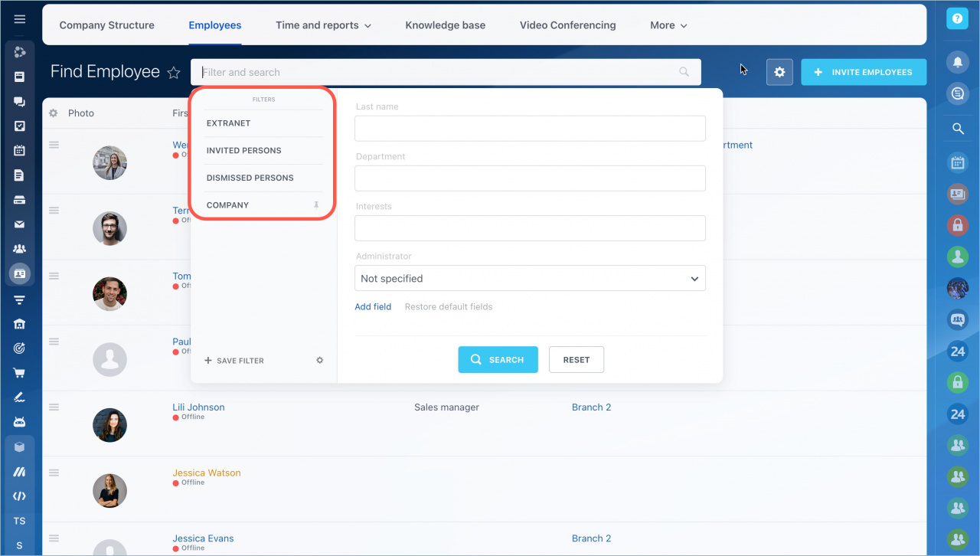Toggle the pin on the Company filter
Viewport: 980px width, 556px height.
tap(316, 205)
